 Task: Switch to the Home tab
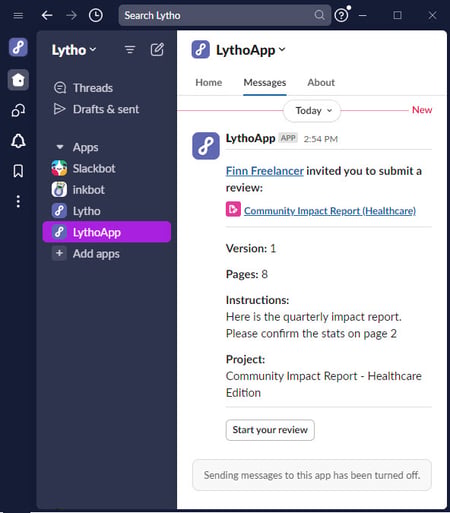tap(209, 82)
